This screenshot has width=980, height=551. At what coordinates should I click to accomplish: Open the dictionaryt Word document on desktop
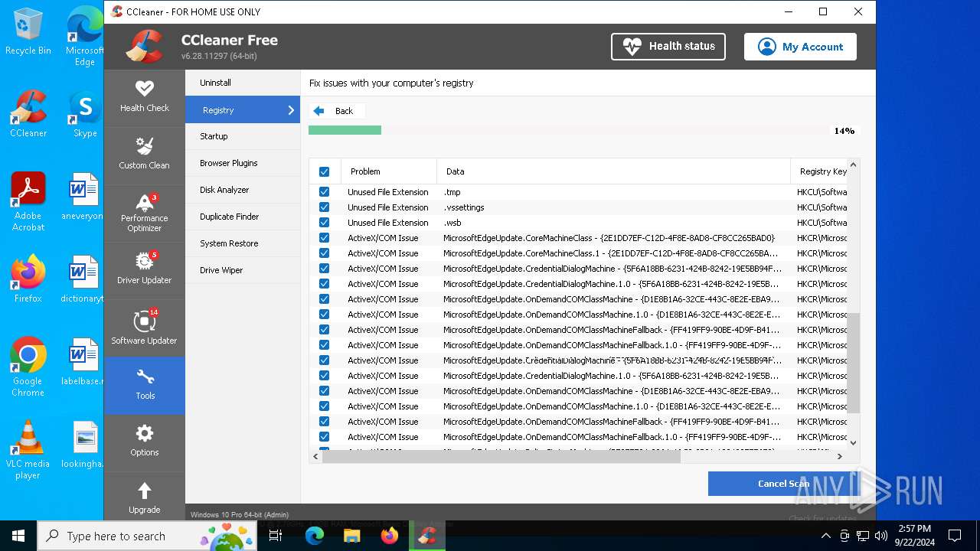pos(83,279)
